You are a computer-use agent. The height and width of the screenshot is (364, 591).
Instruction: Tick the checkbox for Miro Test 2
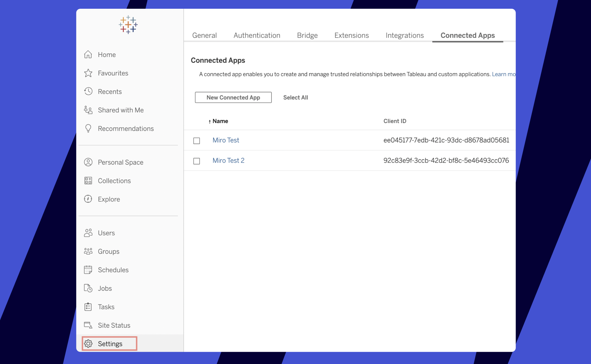pyautogui.click(x=197, y=161)
